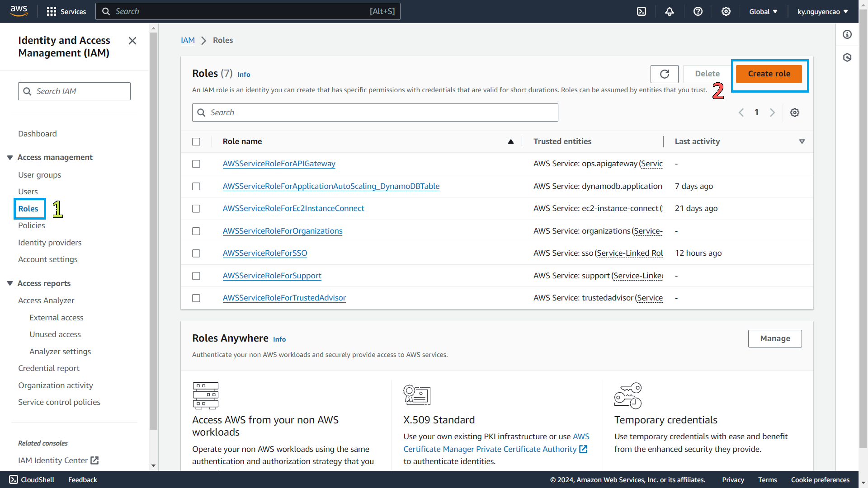Screen dimensions: 868x488
Task: Check AWSServiceRoleForAPIGateway row checkbox
Action: (196, 164)
